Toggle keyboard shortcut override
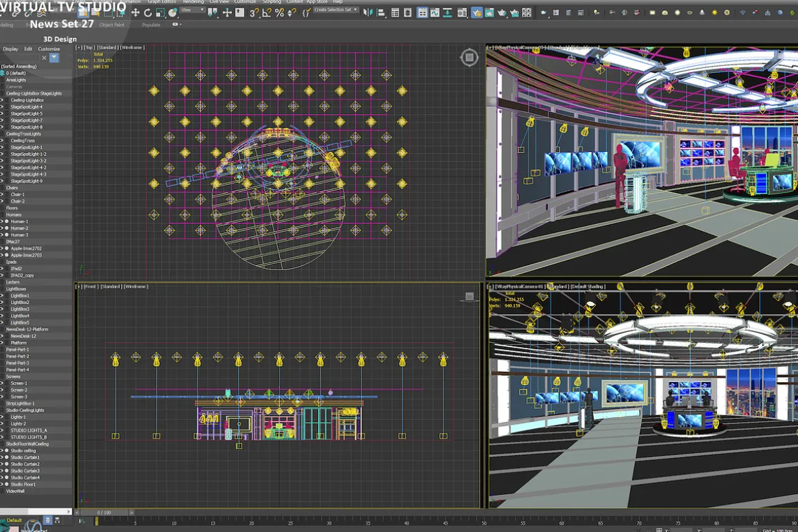The image size is (798, 532). 239,12
